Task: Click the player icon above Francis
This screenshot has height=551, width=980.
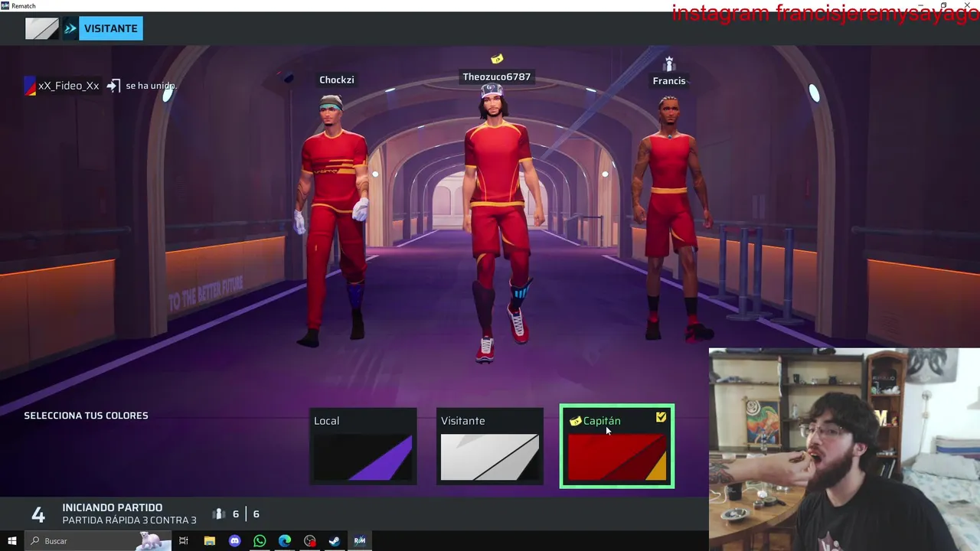Action: pyautogui.click(x=669, y=64)
